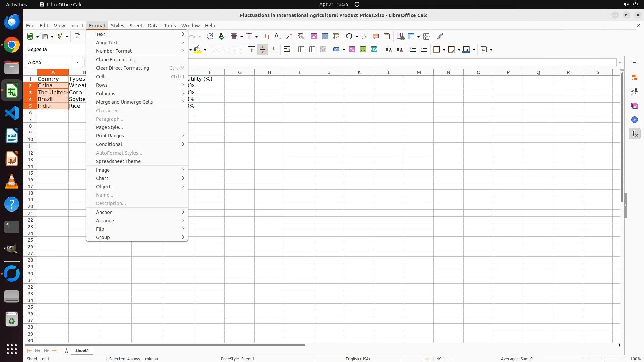644x362 pixels.
Task: Open Borders dropdown arrow
Action: [x=444, y=50]
